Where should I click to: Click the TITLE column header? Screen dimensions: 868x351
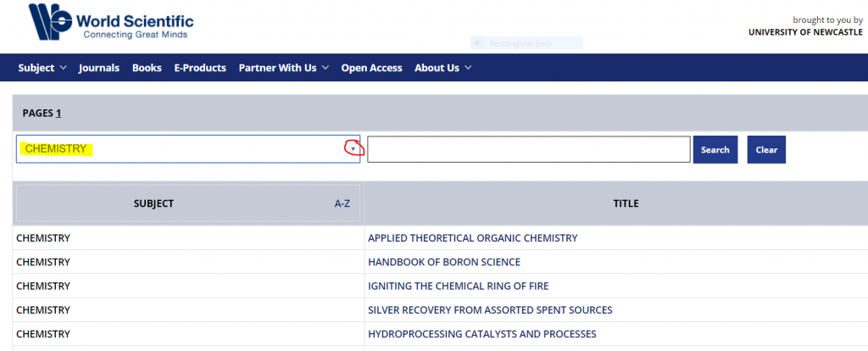coord(626,203)
